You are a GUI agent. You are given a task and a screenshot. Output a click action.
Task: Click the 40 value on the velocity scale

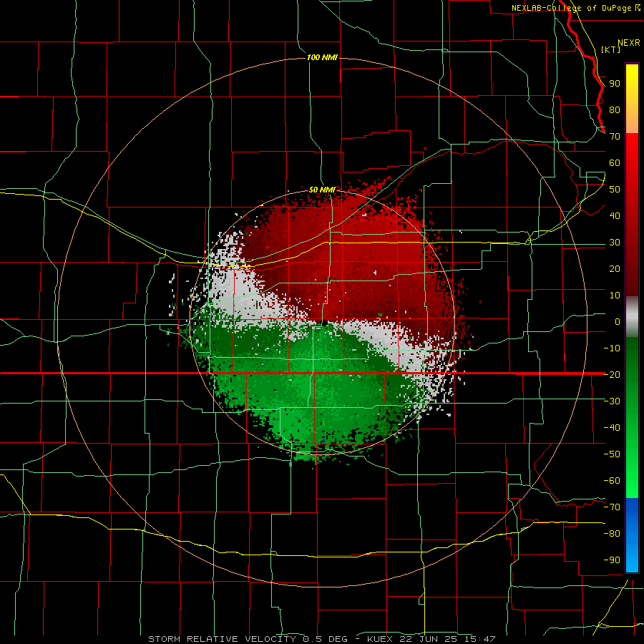coord(615,216)
